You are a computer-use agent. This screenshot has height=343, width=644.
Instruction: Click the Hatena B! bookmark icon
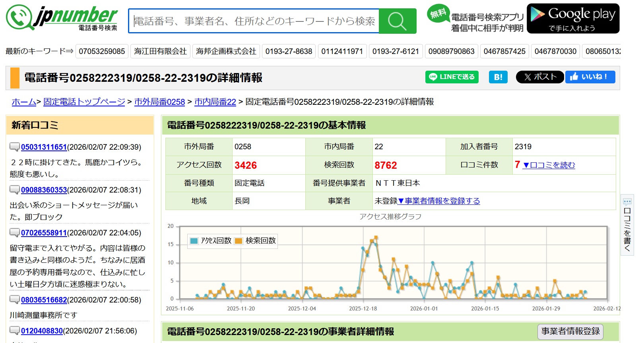498,77
